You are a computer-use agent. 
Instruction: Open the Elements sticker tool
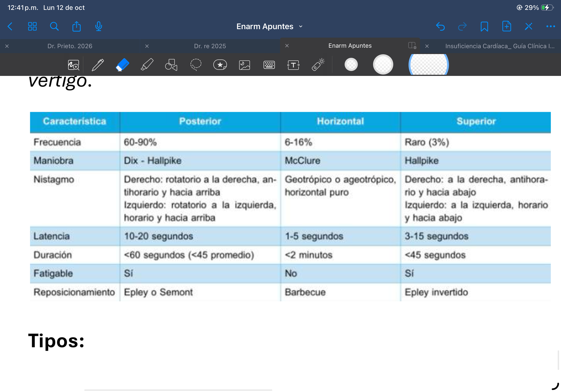(x=220, y=65)
